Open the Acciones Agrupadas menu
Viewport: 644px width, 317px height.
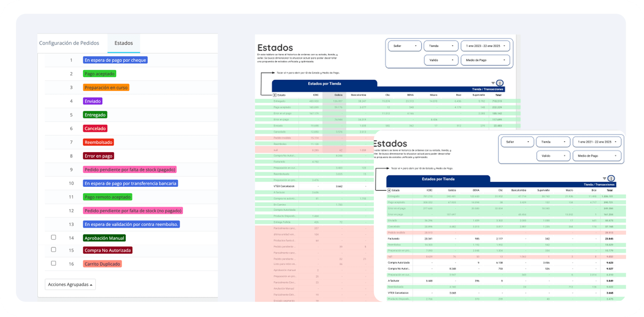tap(70, 284)
